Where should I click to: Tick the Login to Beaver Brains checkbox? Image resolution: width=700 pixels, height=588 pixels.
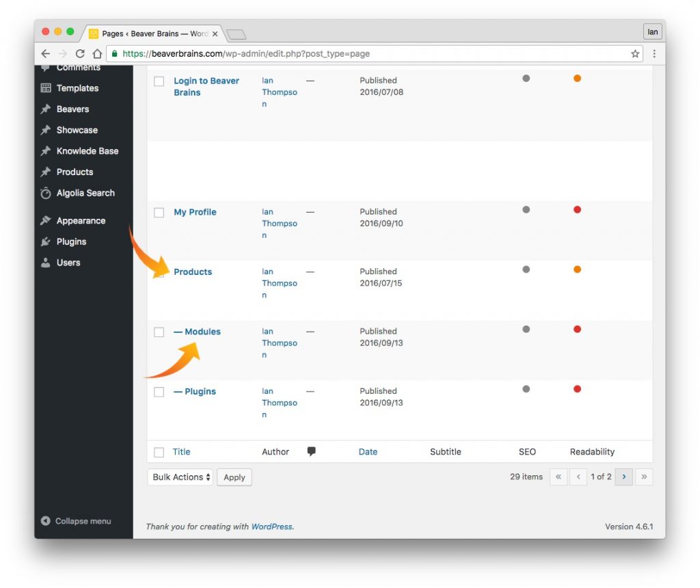[x=159, y=81]
